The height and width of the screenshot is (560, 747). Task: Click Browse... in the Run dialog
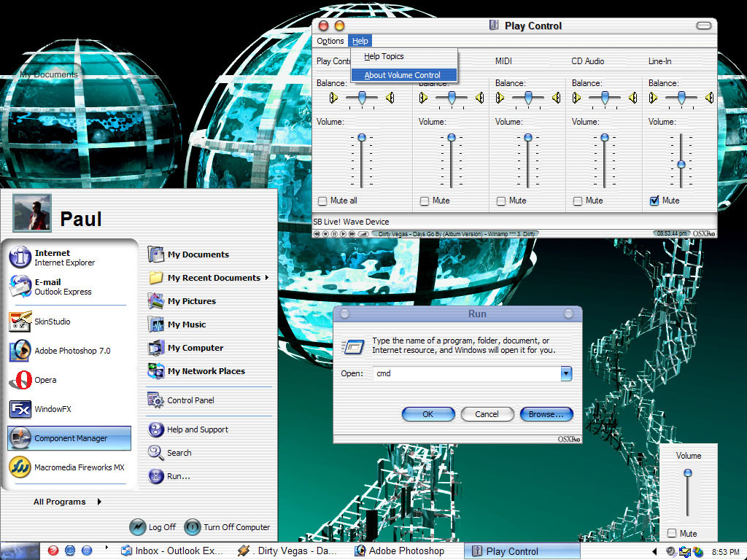point(546,414)
